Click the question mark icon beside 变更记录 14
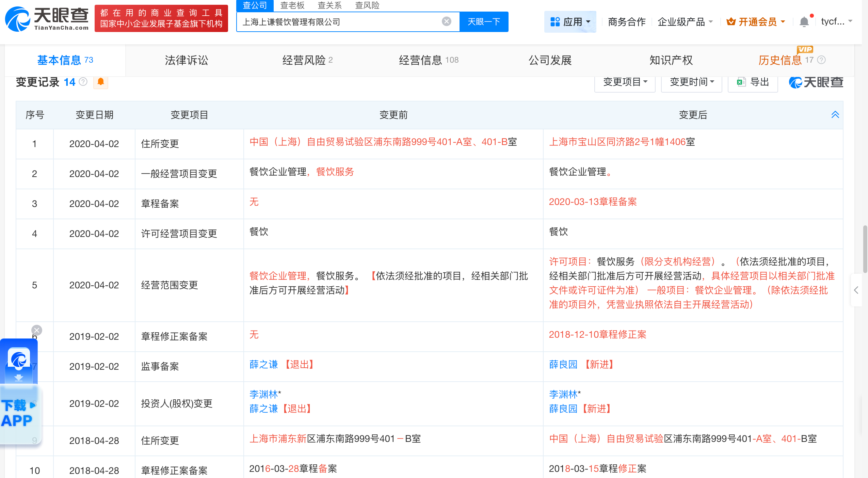This screenshot has height=478, width=868. pyautogui.click(x=84, y=82)
